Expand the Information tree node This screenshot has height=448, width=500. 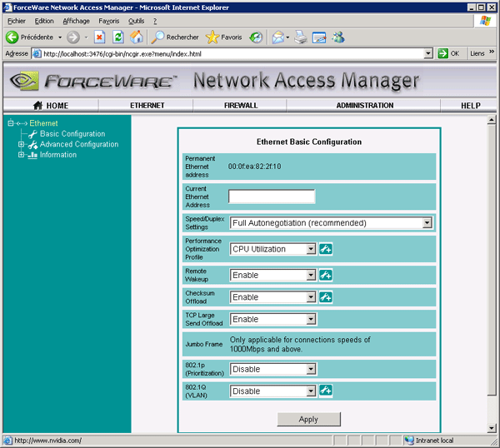(x=21, y=155)
